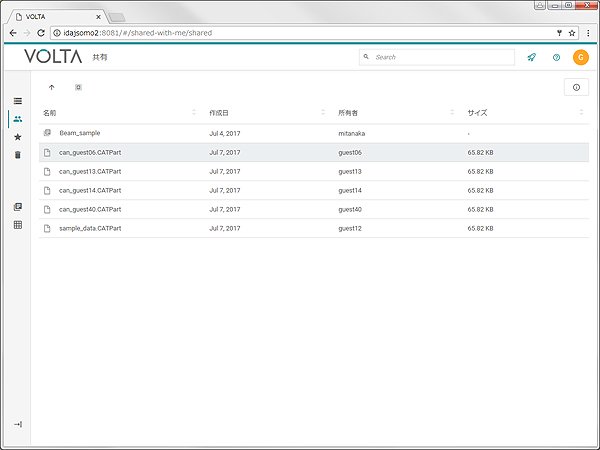The width and height of the screenshot is (600, 450).
Task: Bookmark page with the star icon
Action: pos(572,33)
